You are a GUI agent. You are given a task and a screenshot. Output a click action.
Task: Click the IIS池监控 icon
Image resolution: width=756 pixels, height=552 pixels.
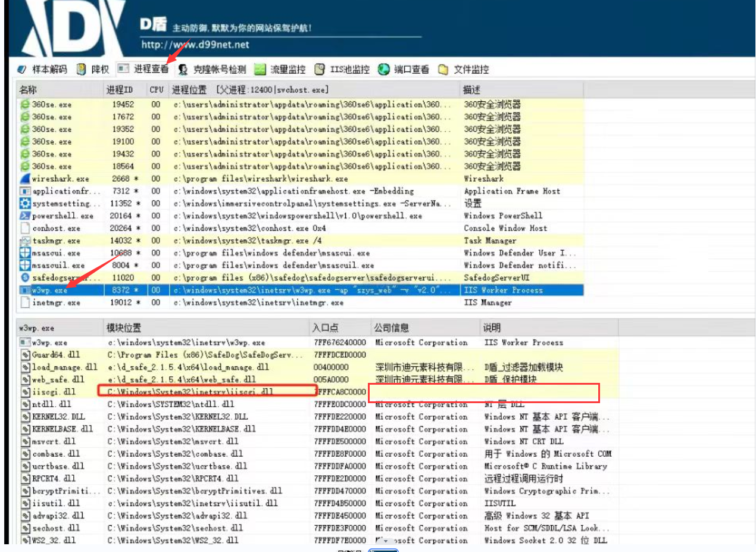320,70
